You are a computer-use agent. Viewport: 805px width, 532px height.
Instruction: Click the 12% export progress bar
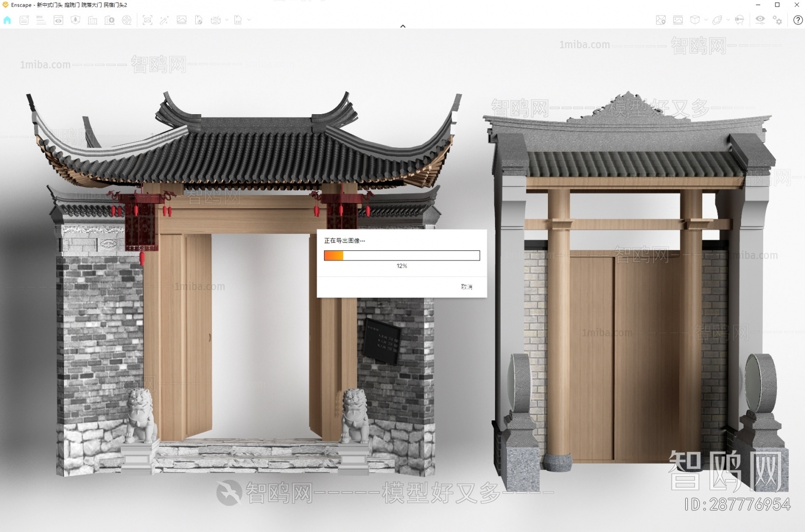pos(401,255)
